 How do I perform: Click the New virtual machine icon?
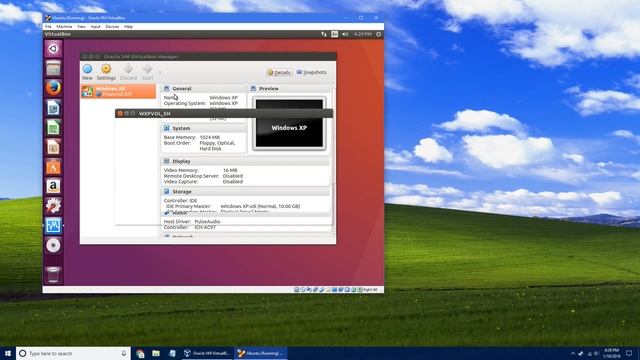[87, 69]
